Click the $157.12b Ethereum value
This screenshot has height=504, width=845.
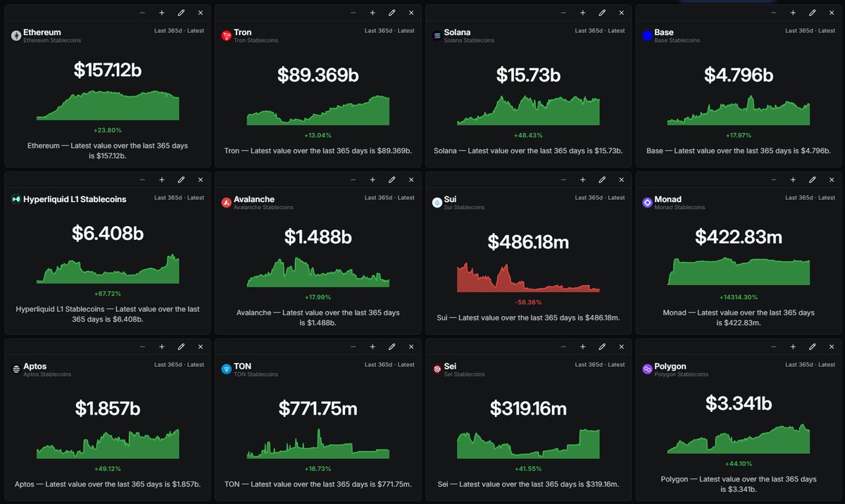click(x=108, y=70)
